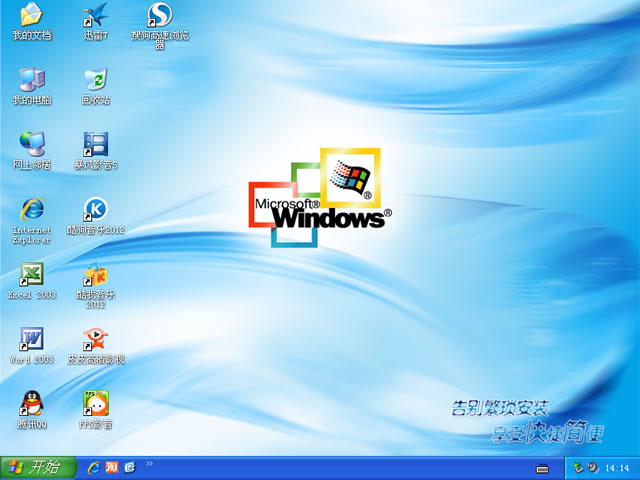The height and width of the screenshot is (480, 640).
Task: Open the 我的文档 folder icon
Action: coord(32,15)
